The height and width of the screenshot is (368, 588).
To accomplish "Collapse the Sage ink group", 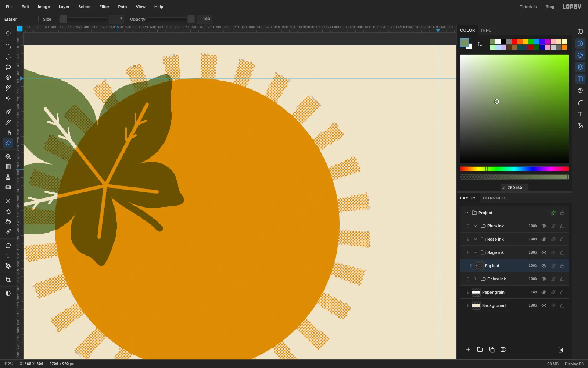I will click(x=476, y=252).
